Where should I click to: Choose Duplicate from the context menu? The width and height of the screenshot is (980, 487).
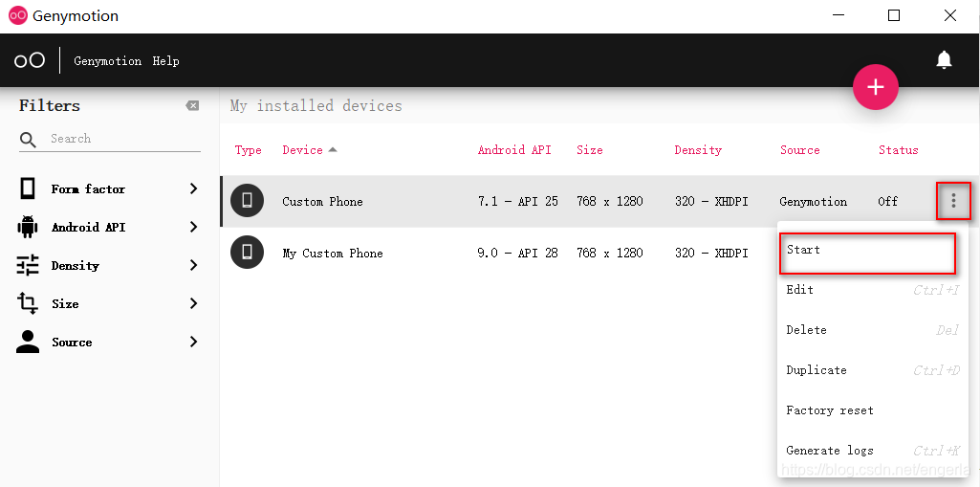[873, 370]
